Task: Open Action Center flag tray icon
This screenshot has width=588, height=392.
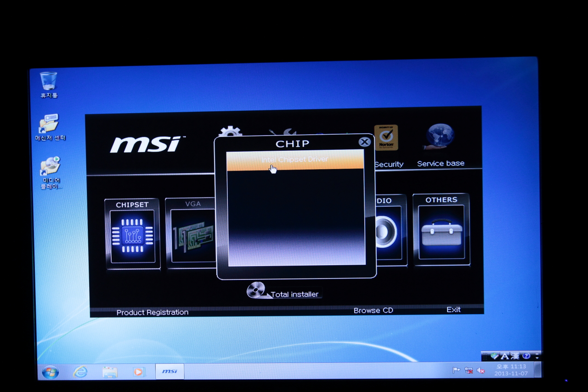Action: pyautogui.click(x=456, y=370)
